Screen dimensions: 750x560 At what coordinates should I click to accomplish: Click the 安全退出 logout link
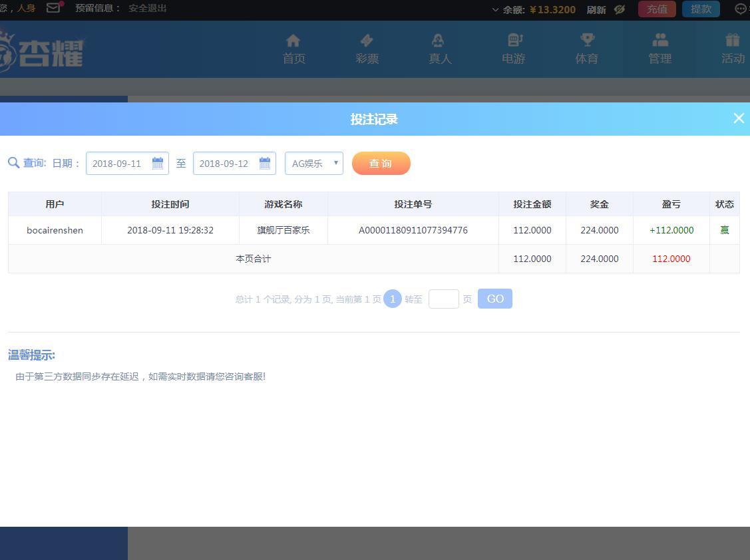coord(148,8)
